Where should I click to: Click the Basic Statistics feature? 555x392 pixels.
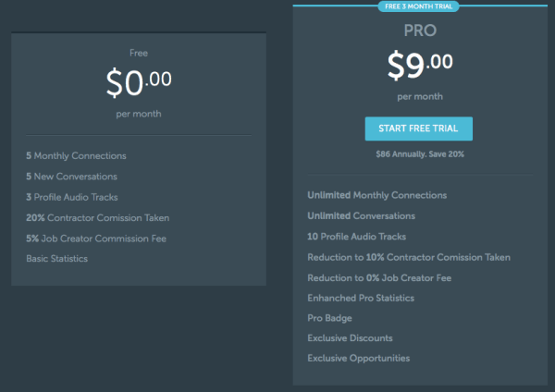click(x=56, y=258)
